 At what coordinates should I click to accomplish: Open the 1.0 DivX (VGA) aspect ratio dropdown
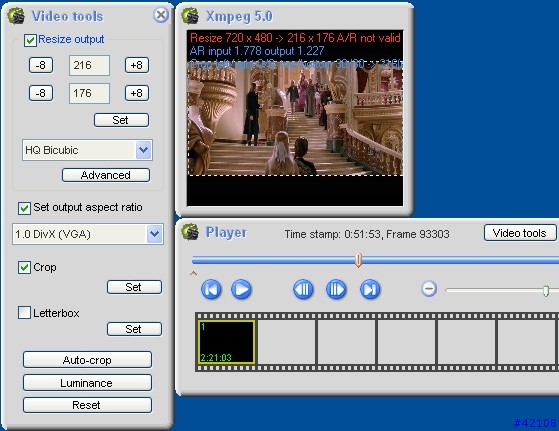155,234
